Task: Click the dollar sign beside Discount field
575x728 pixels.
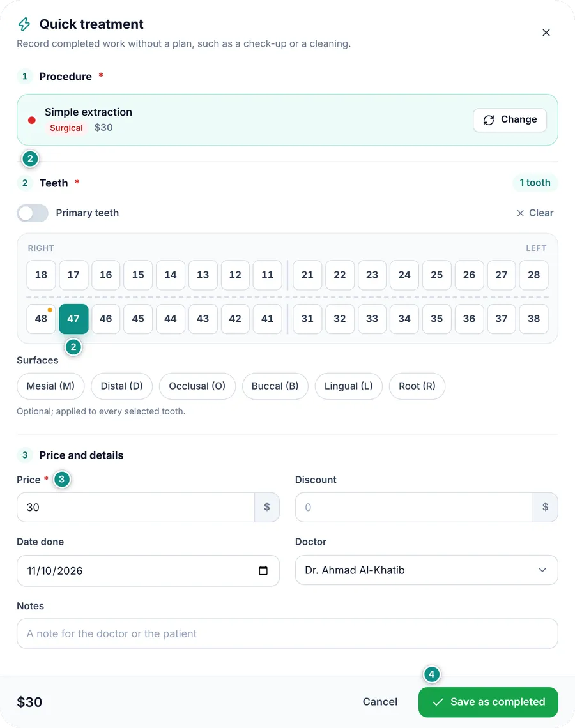Action: point(545,507)
